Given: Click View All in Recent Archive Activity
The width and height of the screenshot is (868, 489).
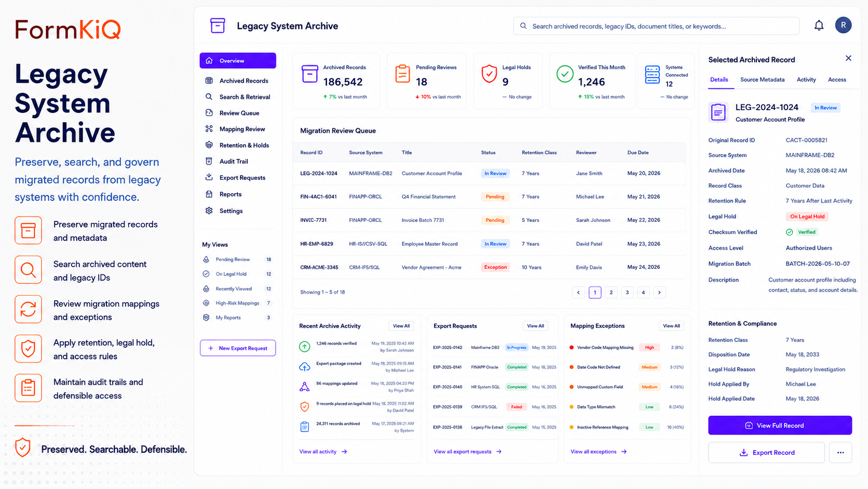Looking at the screenshot, I should [401, 326].
